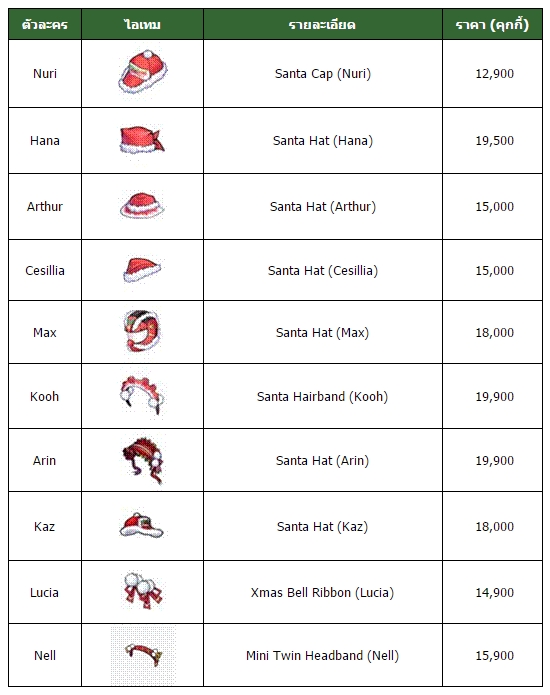Click Arin's Santa Hat icon

[x=143, y=460]
